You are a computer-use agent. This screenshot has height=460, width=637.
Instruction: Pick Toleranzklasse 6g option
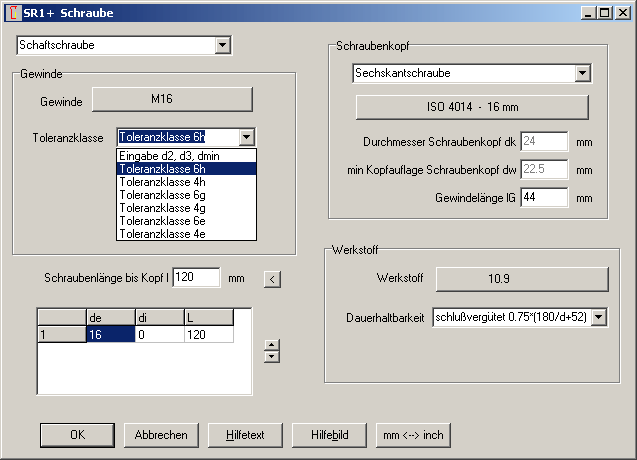point(186,195)
